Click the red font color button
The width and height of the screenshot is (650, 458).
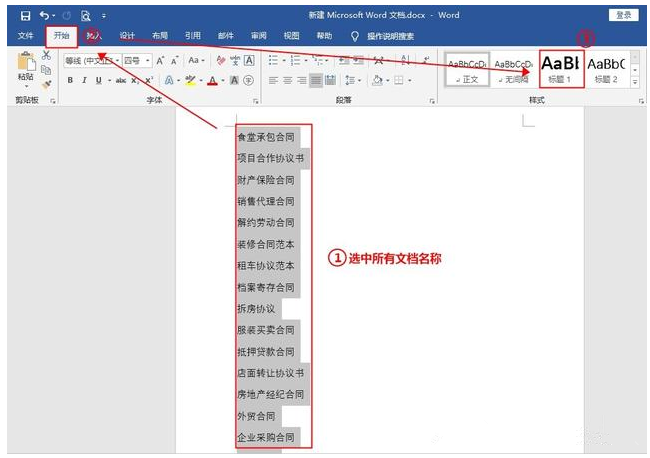211,80
